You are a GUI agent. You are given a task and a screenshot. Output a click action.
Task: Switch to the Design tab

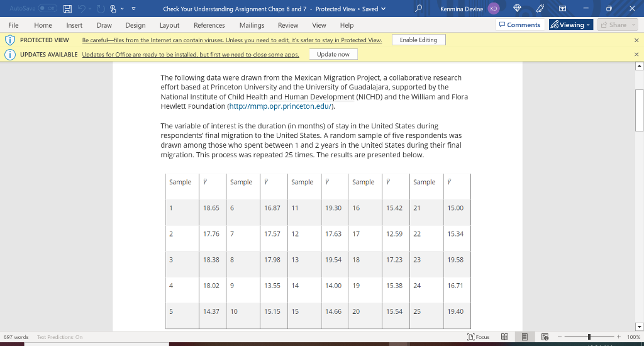pyautogui.click(x=136, y=25)
